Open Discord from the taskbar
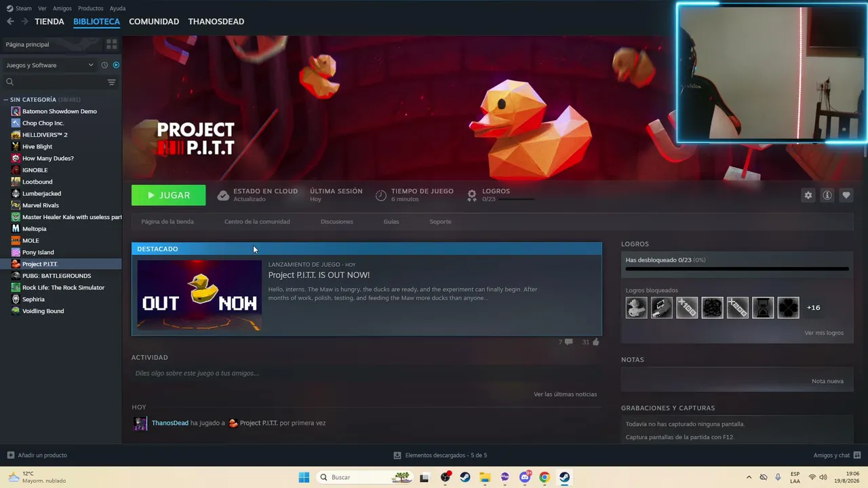868x488 pixels. pos(525,477)
